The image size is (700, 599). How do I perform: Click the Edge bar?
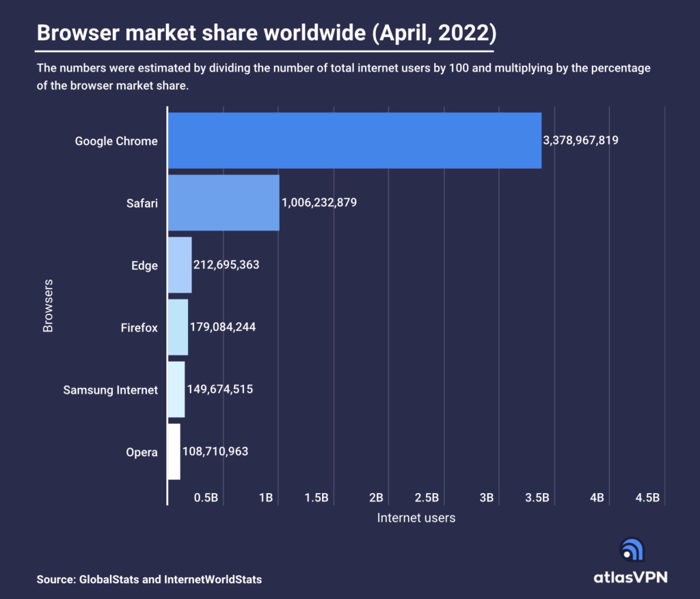(x=180, y=265)
